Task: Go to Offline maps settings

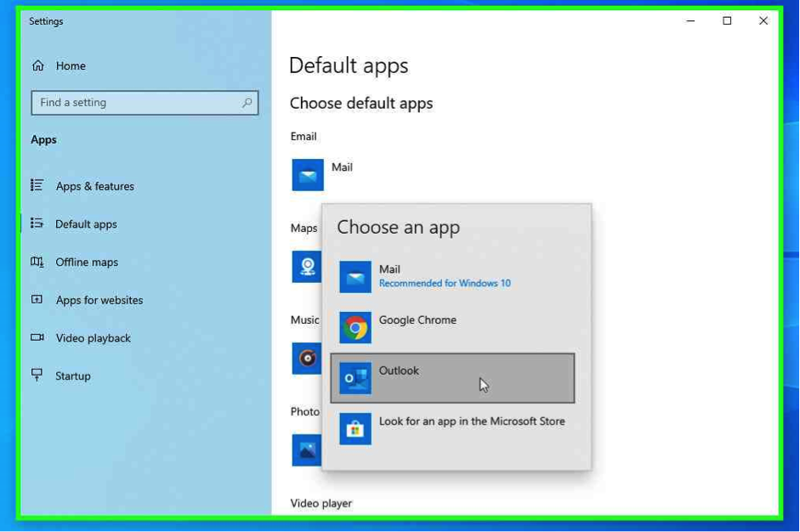Action: [87, 262]
